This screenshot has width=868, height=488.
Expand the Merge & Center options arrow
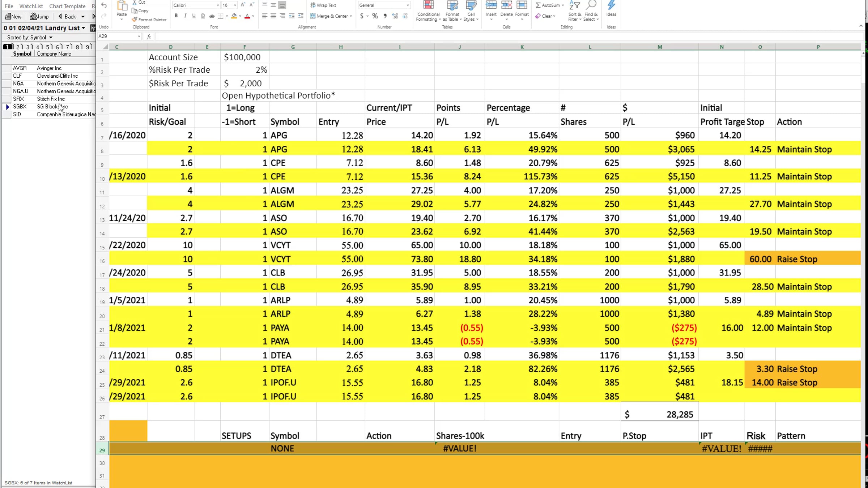point(351,16)
